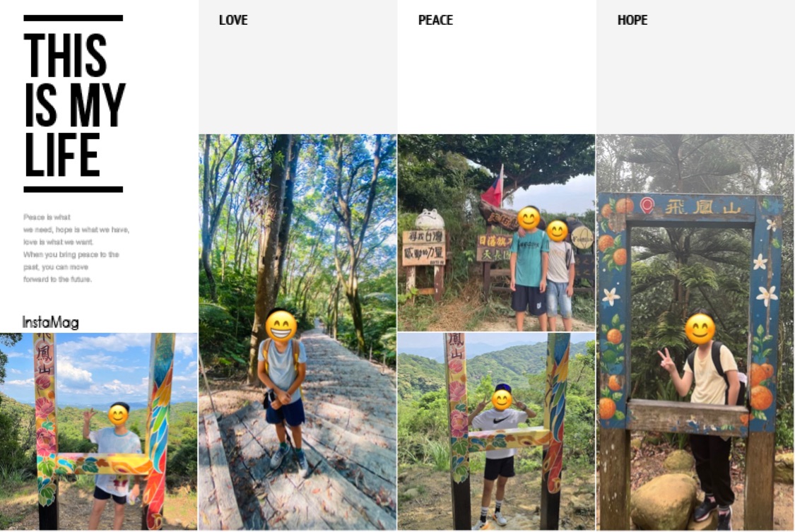Click the 'Peace is what we need' paragraph
The height and width of the screenshot is (532, 795).
[x=76, y=248]
